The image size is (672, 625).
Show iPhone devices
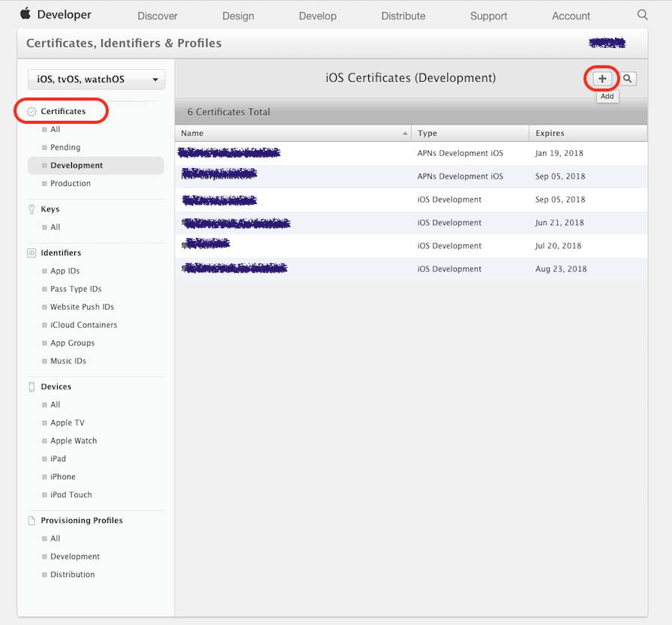[62, 476]
